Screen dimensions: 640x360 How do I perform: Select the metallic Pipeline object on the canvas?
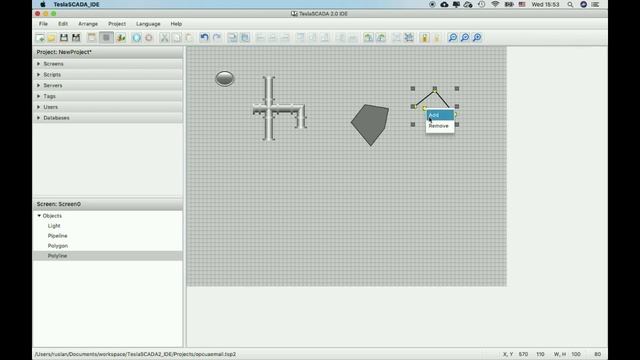(x=279, y=109)
